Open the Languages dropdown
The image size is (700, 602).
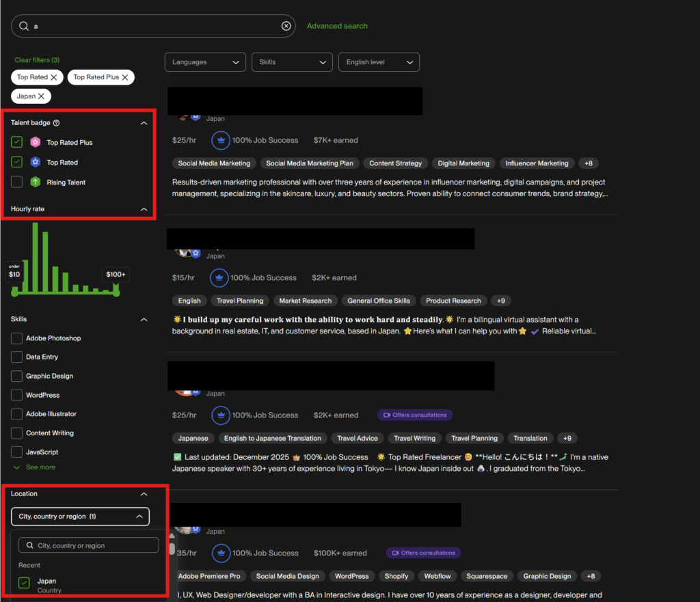click(205, 62)
